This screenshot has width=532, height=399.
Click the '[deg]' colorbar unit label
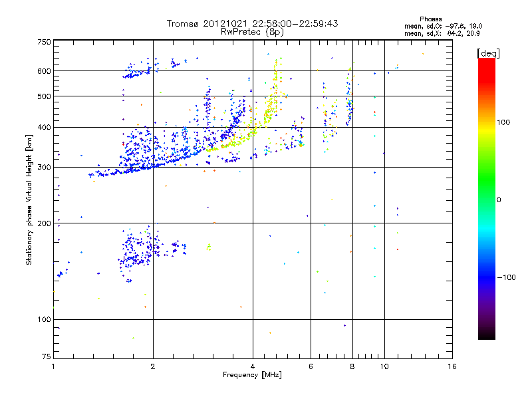point(488,53)
